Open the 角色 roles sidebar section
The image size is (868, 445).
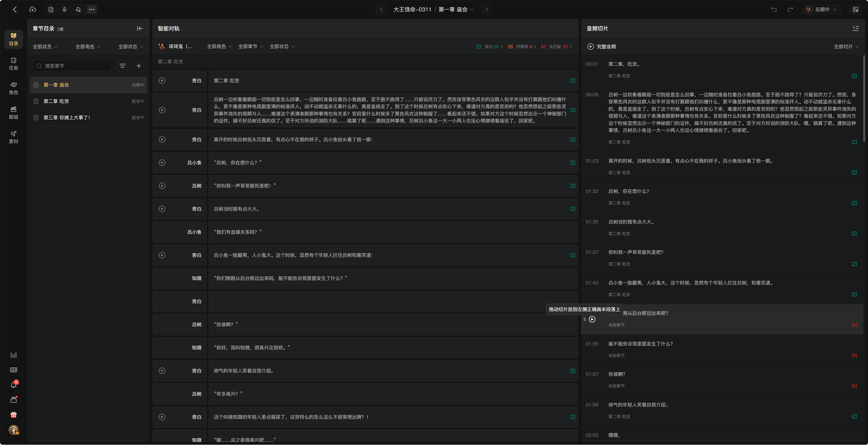tap(14, 89)
